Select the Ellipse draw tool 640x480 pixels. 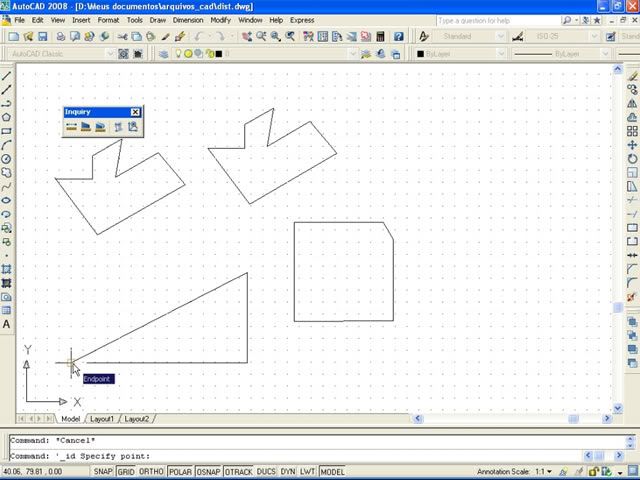tap(6, 200)
